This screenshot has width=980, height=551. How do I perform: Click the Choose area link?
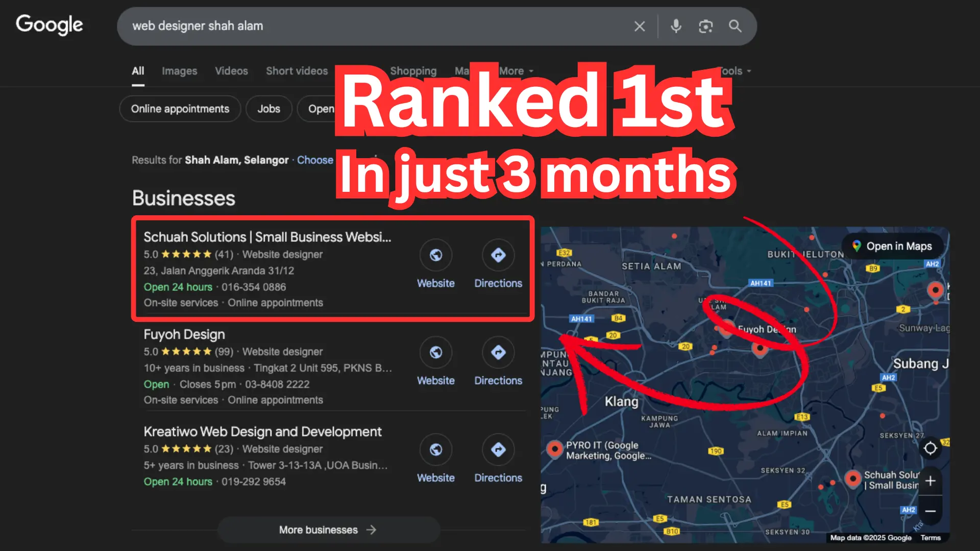coord(315,160)
